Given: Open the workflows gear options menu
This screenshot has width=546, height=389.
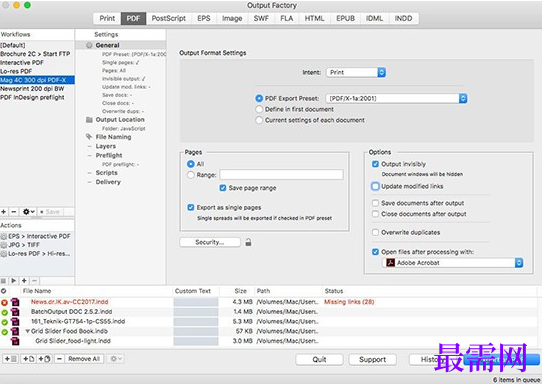Looking at the screenshot, I should point(28,212).
